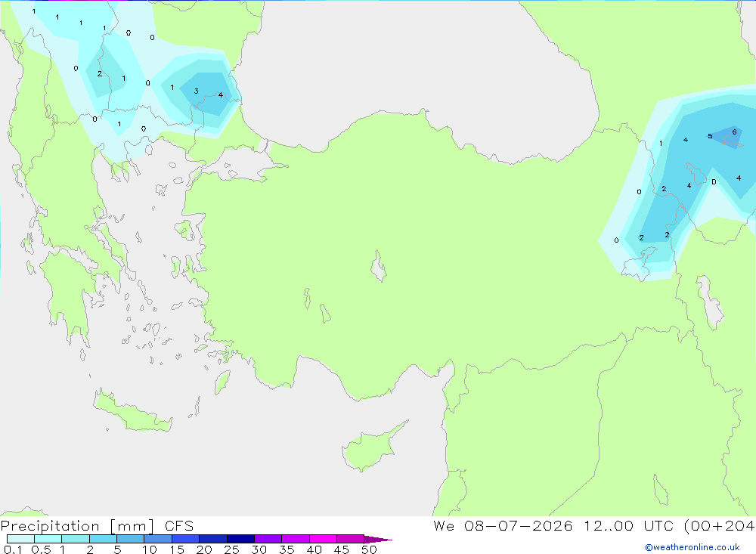Select the 40–45 mm legend swatch
The image size is (756, 554).
[x=323, y=539]
